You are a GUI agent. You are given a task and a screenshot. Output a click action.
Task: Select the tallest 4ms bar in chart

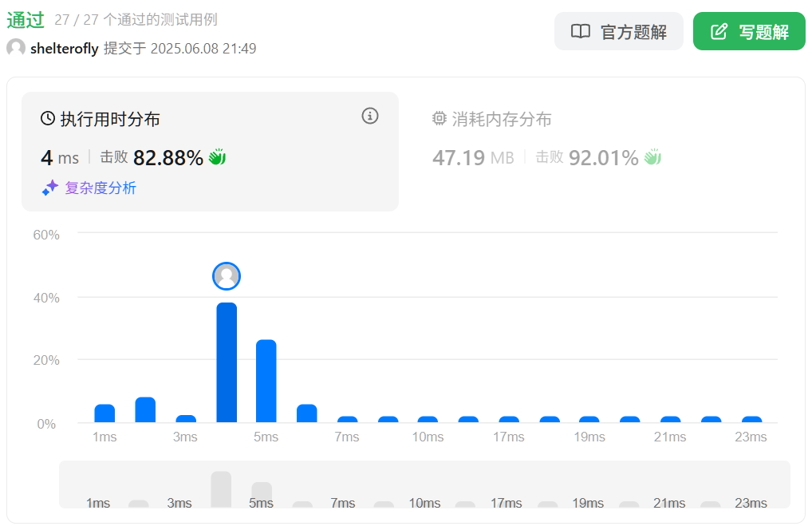(x=227, y=362)
